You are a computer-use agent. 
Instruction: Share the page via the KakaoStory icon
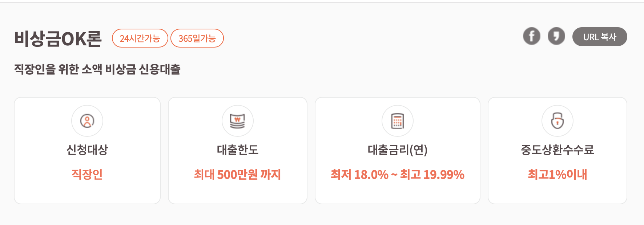[556, 36]
